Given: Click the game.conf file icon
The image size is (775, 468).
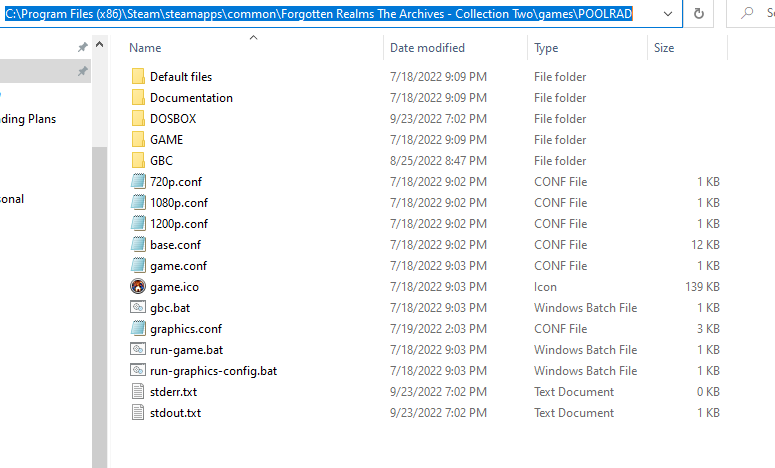Looking at the screenshot, I should point(138,265).
